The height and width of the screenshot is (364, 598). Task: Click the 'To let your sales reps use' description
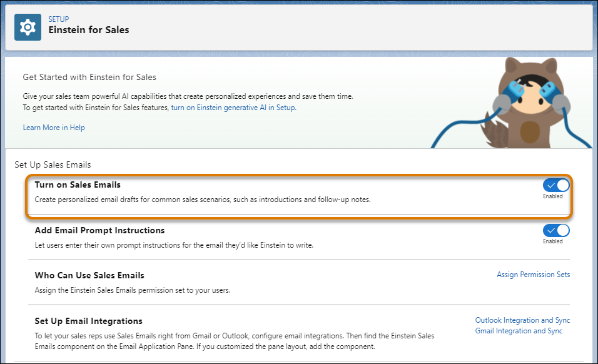[x=235, y=341]
